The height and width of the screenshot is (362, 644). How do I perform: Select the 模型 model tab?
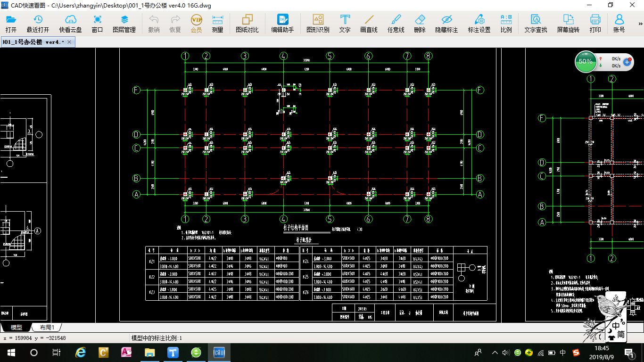pos(17,327)
